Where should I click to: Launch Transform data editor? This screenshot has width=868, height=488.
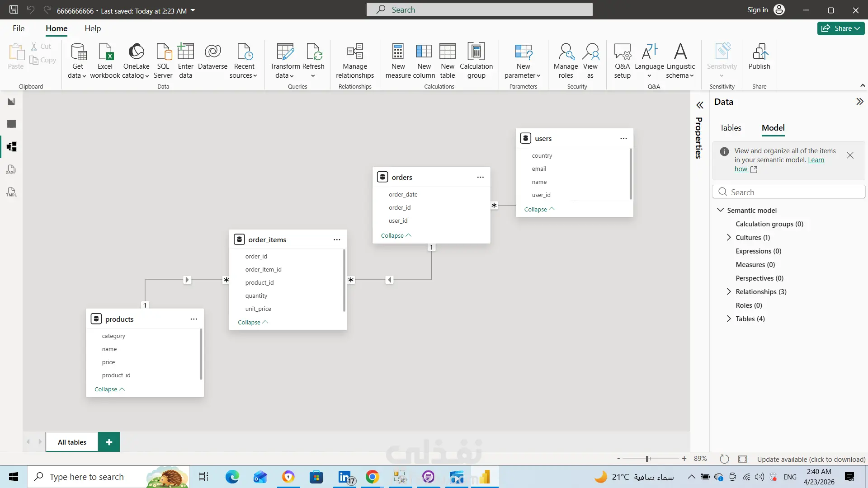click(x=285, y=61)
